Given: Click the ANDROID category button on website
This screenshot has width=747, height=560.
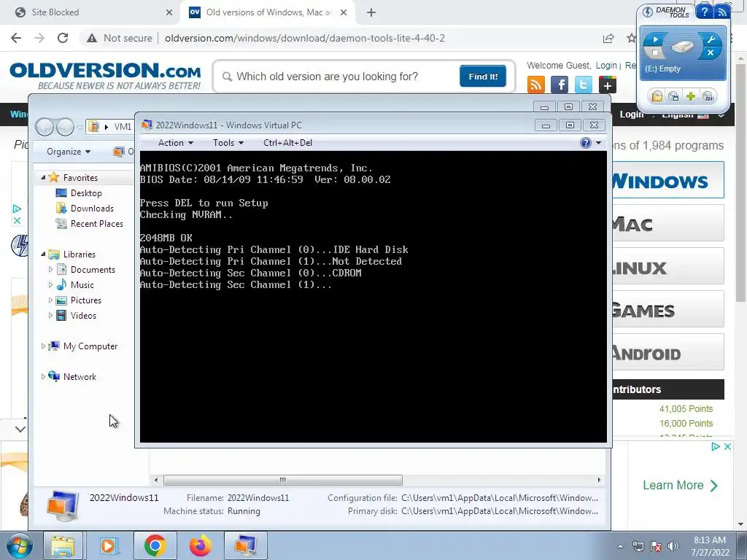Looking at the screenshot, I should coord(667,352).
